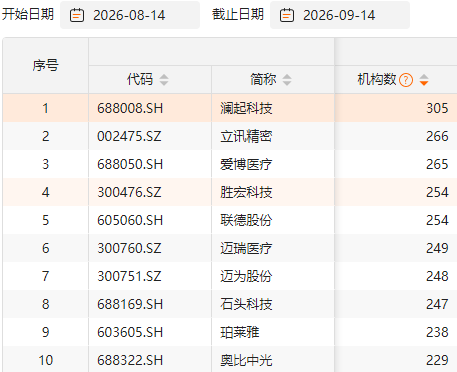Click institution count 265
Screen dimensions: 457x372
pyautogui.click(x=437, y=164)
